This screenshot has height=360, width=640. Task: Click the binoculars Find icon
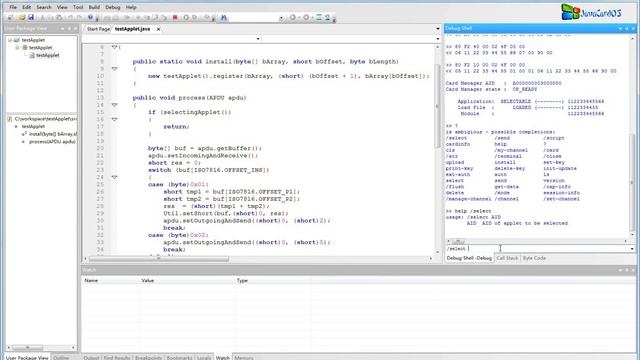(224, 18)
